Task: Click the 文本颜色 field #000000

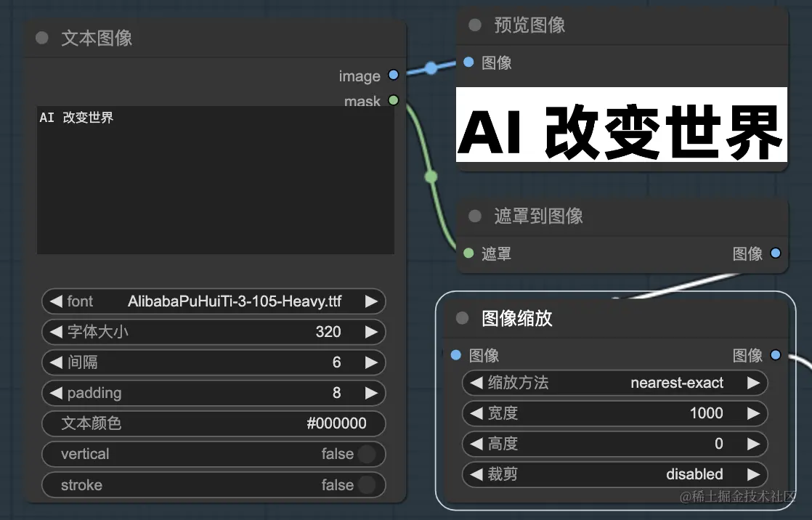Action: [214, 423]
